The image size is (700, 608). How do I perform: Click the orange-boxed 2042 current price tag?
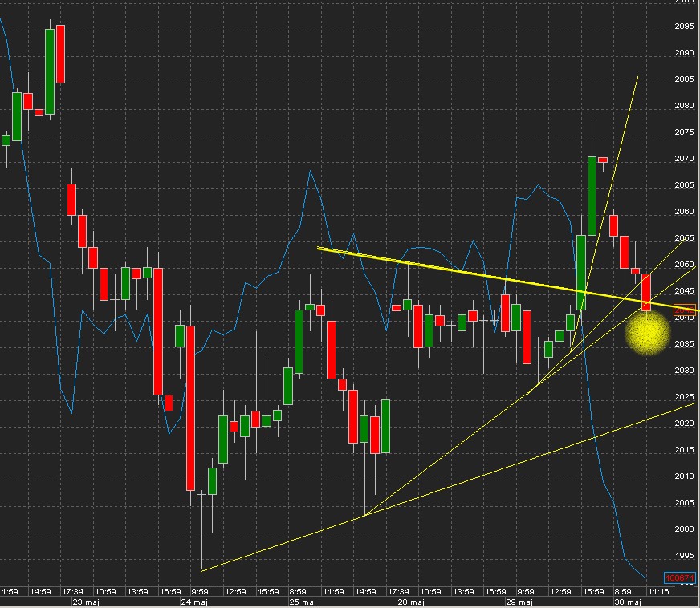pos(685,310)
